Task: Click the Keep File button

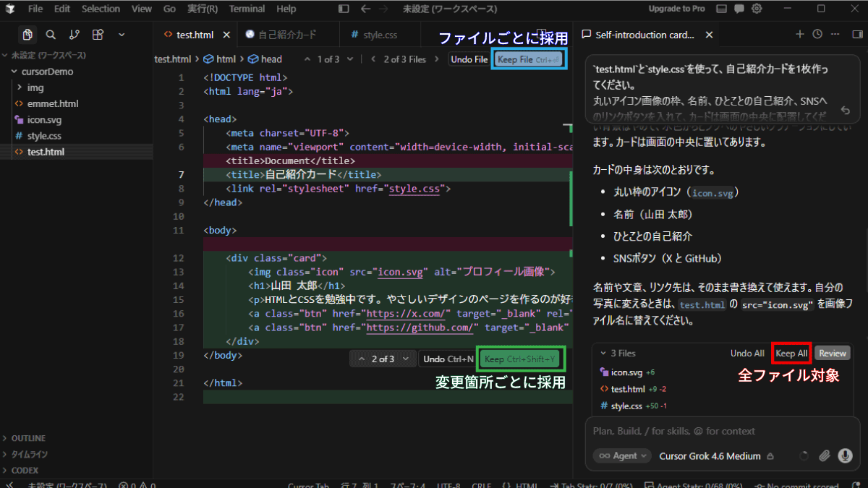Action: 529,59
